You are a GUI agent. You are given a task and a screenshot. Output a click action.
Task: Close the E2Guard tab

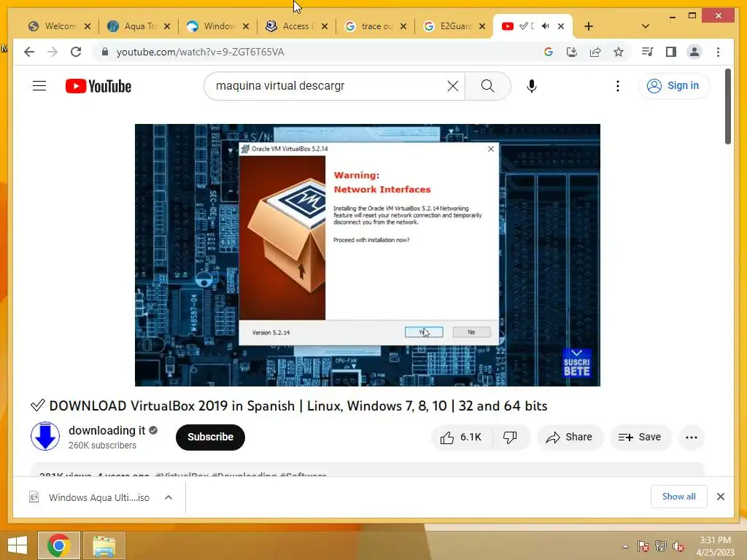482,26
